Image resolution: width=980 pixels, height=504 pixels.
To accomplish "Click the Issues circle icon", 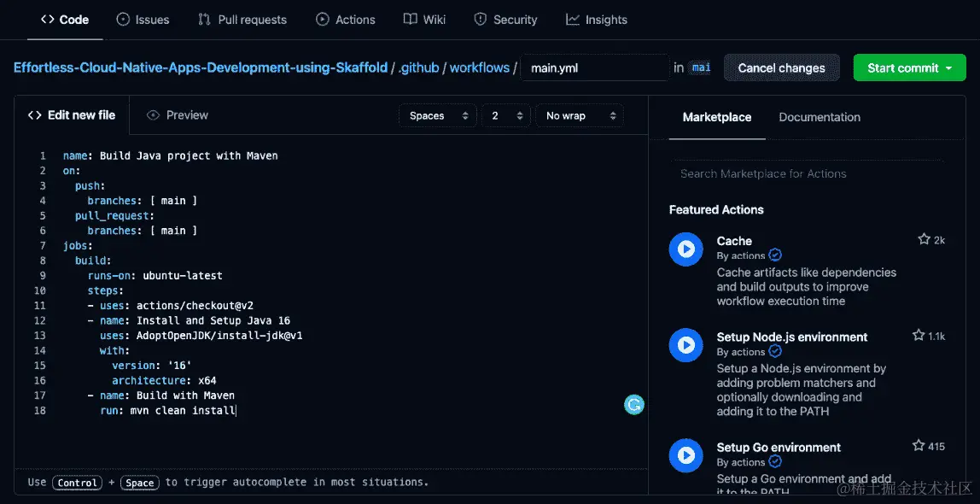I will pyautogui.click(x=123, y=20).
